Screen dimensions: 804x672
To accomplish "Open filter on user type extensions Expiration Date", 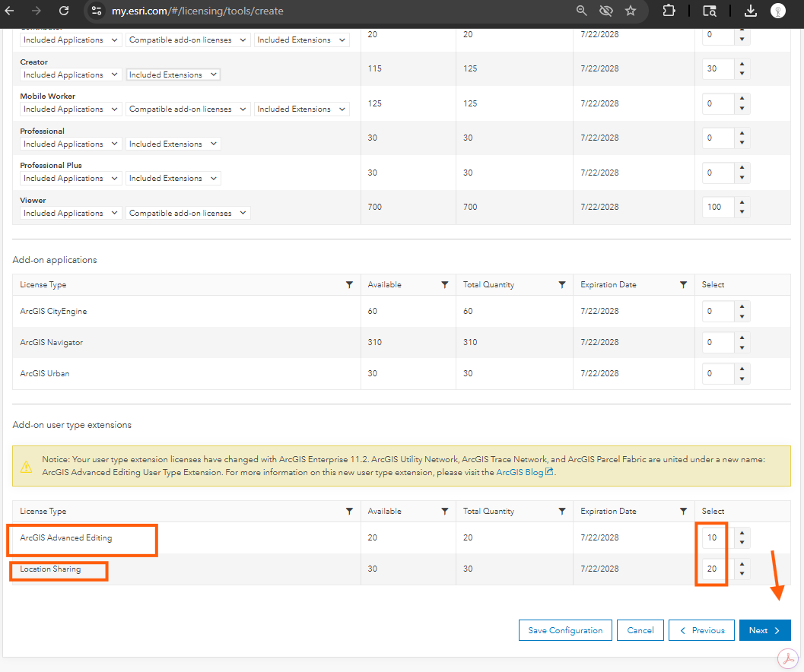I will pos(684,512).
